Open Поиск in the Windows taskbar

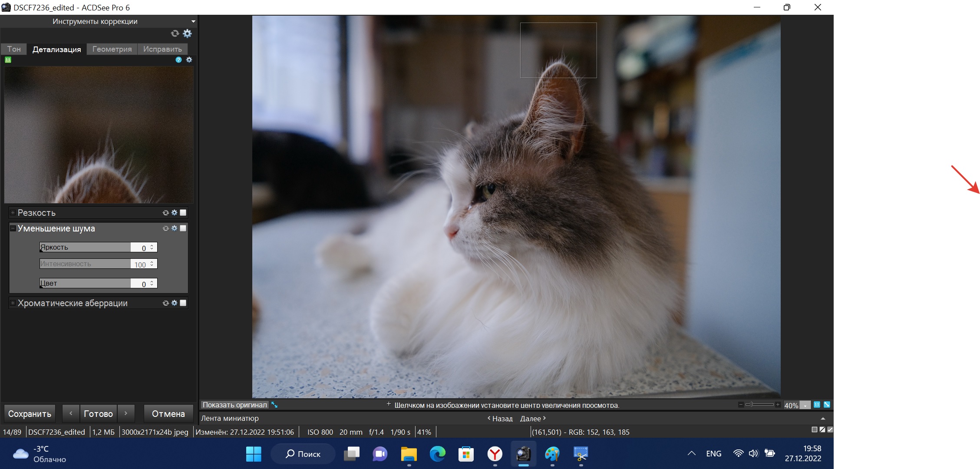click(x=303, y=454)
